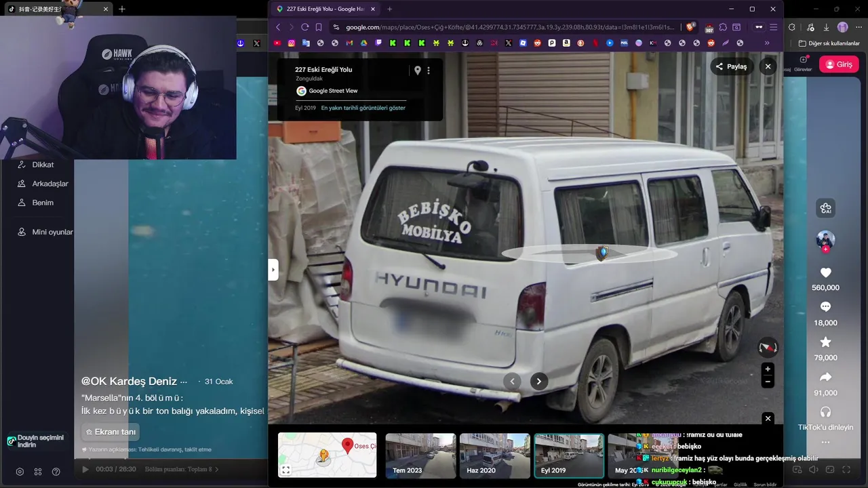Click the address bar URL field

(x=510, y=27)
